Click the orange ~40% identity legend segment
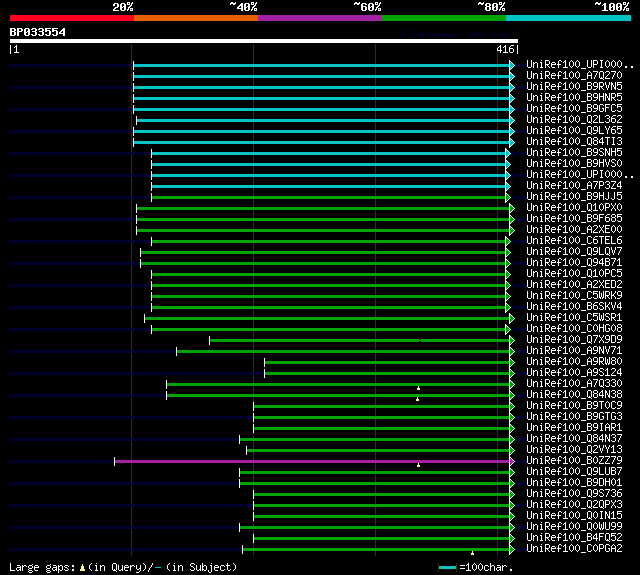 [196, 18]
